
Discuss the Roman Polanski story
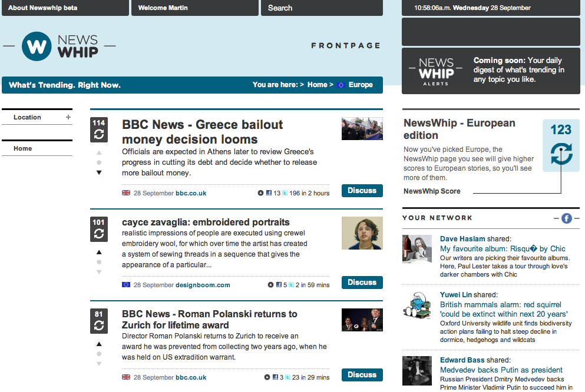pyautogui.click(x=362, y=375)
